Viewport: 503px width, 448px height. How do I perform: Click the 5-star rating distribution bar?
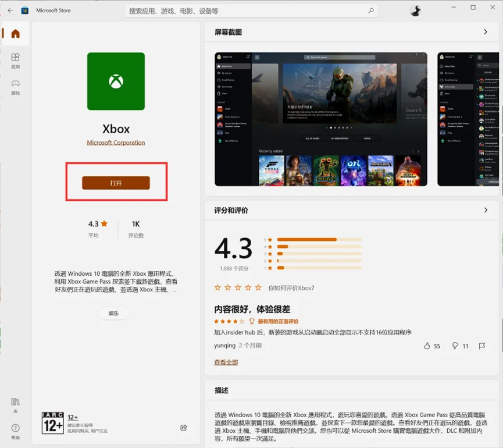click(319, 239)
